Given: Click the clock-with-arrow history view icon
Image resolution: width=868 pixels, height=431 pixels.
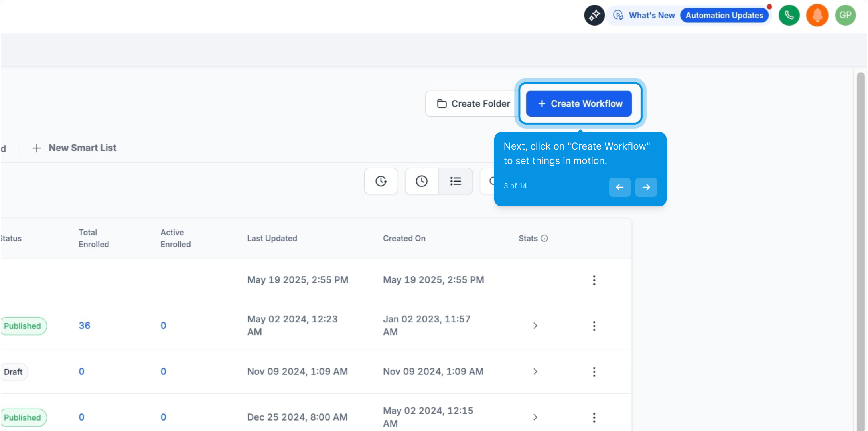Looking at the screenshot, I should click(x=381, y=181).
